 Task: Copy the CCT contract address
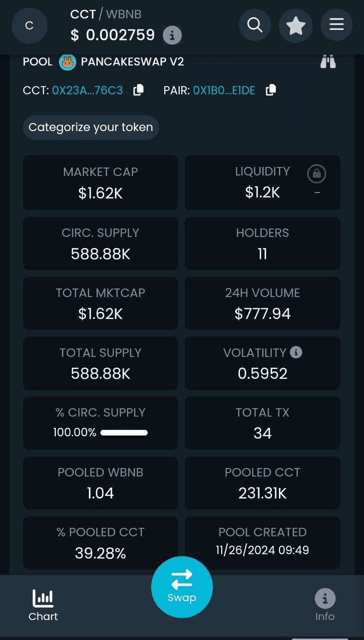tap(138, 90)
